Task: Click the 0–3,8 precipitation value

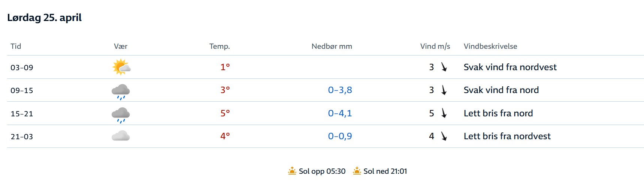Action: [x=340, y=90]
